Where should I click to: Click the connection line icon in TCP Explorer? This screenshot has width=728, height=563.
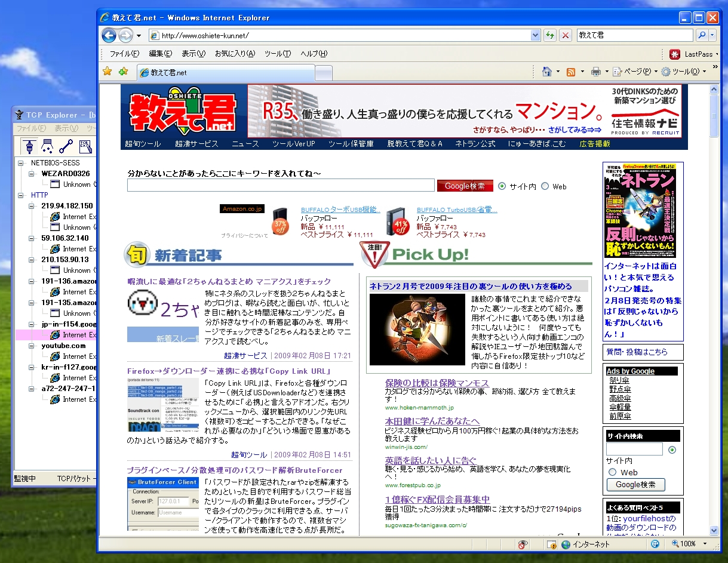click(x=66, y=146)
